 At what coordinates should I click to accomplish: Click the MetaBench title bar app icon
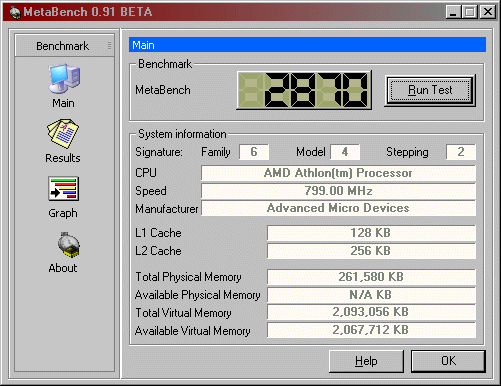pos(15,13)
